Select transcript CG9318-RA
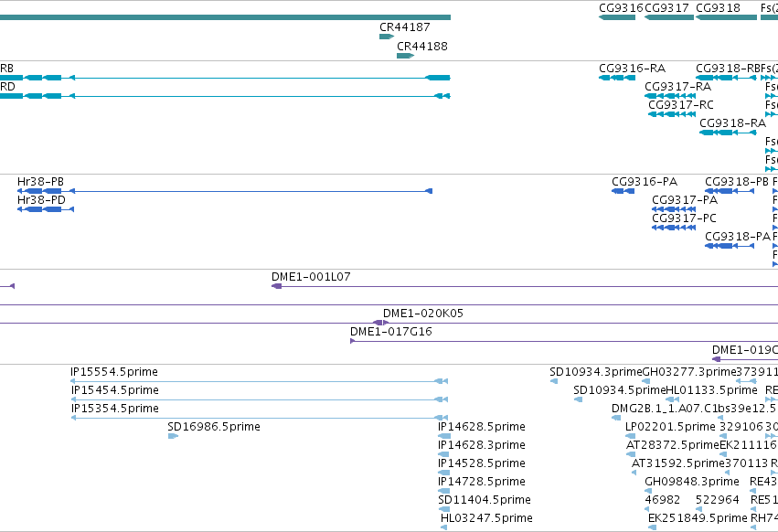The image size is (778, 532). pyautogui.click(x=733, y=123)
